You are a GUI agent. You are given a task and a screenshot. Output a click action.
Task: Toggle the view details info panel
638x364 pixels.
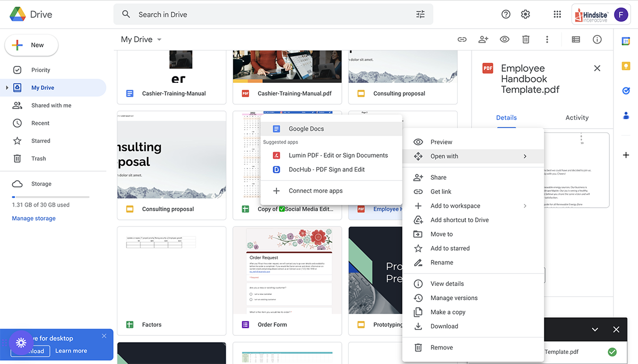(x=597, y=39)
